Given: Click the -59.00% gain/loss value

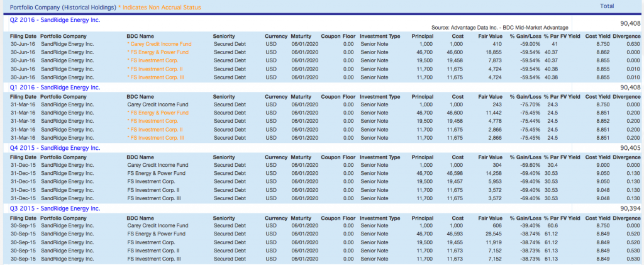Looking at the screenshot, I should (x=529, y=44).
